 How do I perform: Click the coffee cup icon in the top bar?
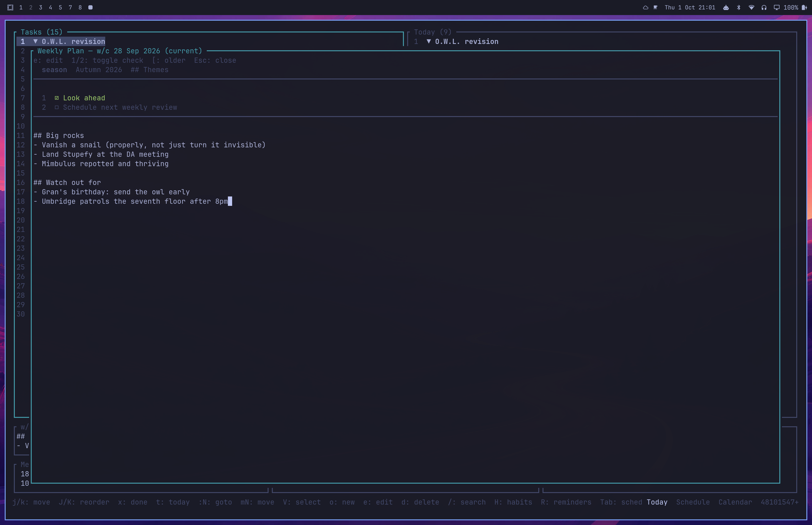click(655, 8)
